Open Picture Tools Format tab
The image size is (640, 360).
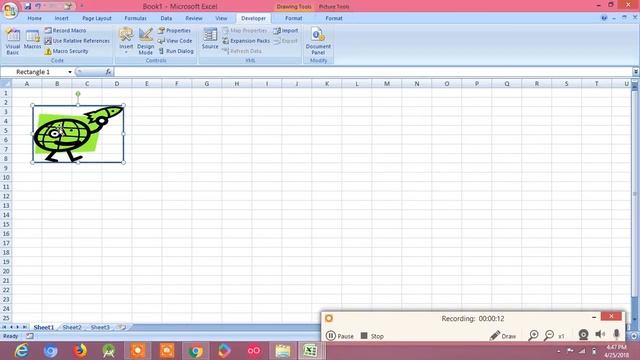point(334,18)
